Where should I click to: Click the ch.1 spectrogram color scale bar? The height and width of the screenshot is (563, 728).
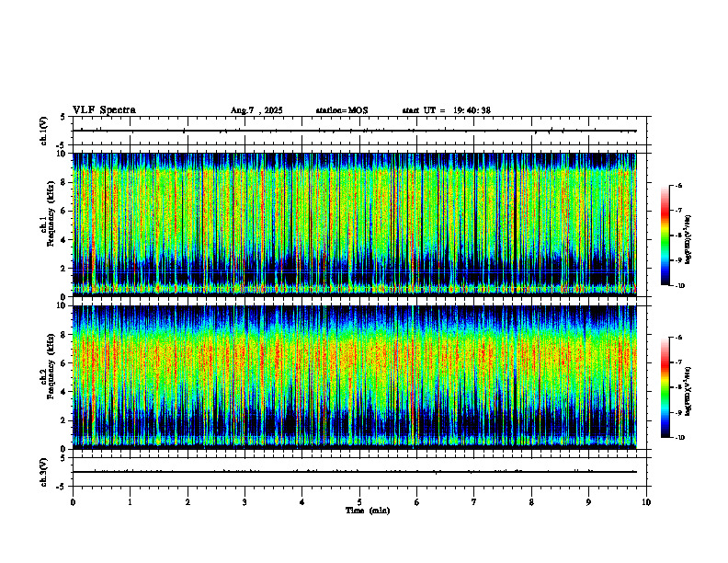(x=665, y=236)
